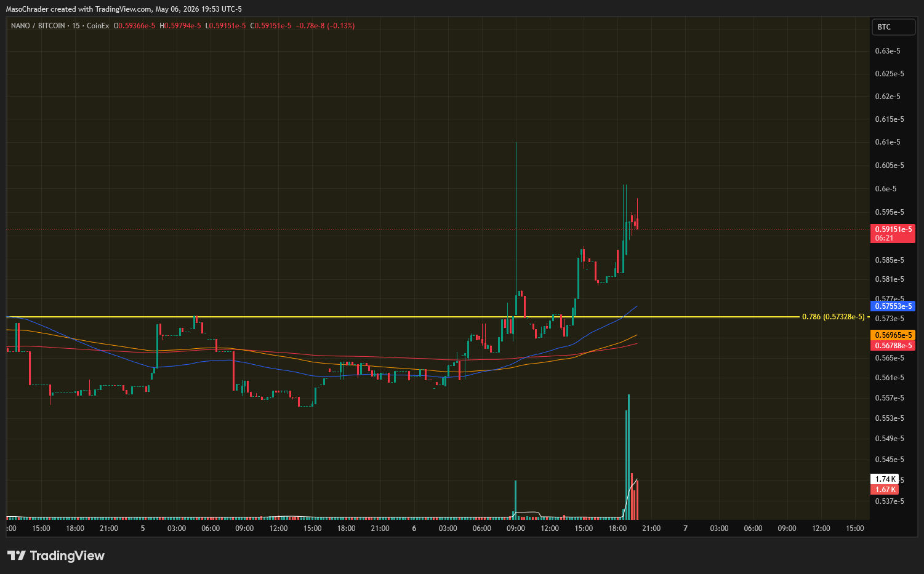Click the Low value L0.59151e-5 in legend
This screenshot has height=574, width=924.
coord(225,26)
